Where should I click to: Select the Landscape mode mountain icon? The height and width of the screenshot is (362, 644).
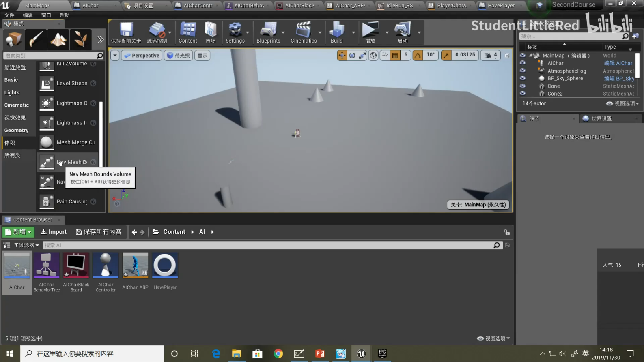(x=58, y=39)
